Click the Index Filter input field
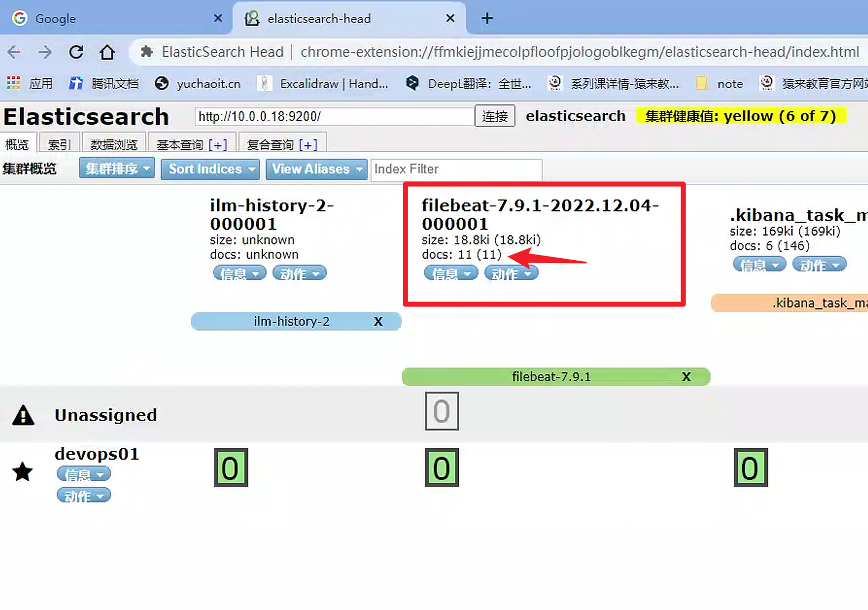Viewport: 868px width, 610px height. point(456,169)
